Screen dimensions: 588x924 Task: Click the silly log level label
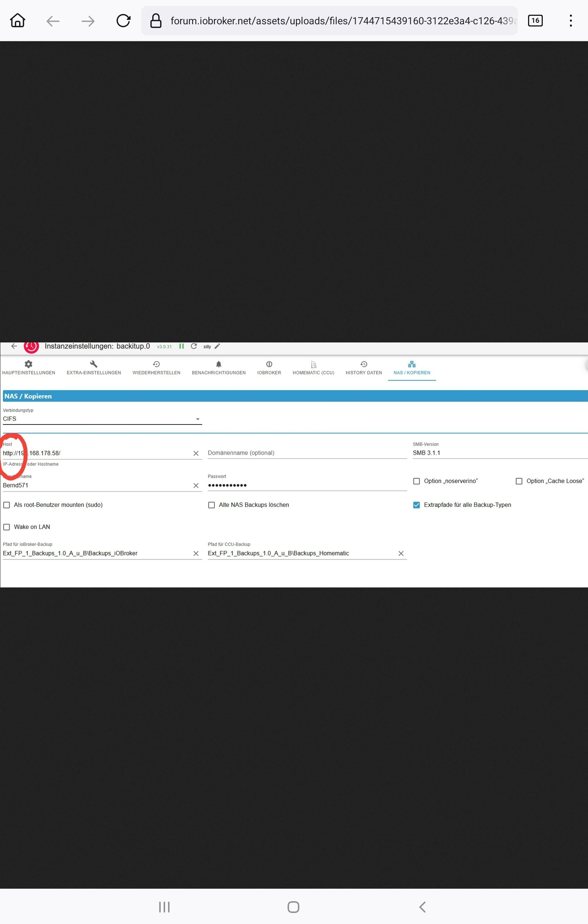pyautogui.click(x=207, y=347)
